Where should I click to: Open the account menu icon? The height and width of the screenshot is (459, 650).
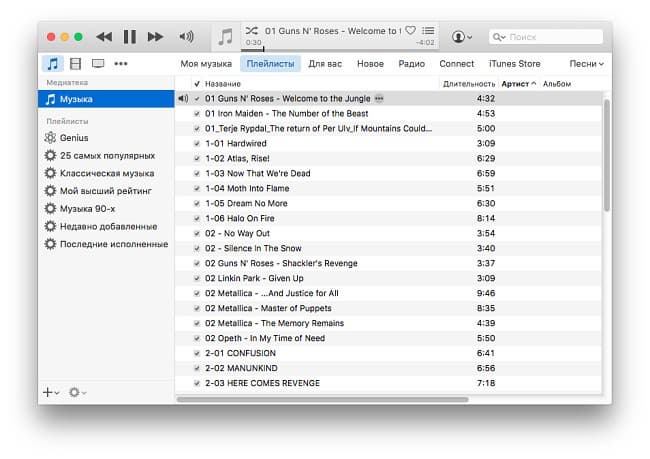tap(461, 37)
